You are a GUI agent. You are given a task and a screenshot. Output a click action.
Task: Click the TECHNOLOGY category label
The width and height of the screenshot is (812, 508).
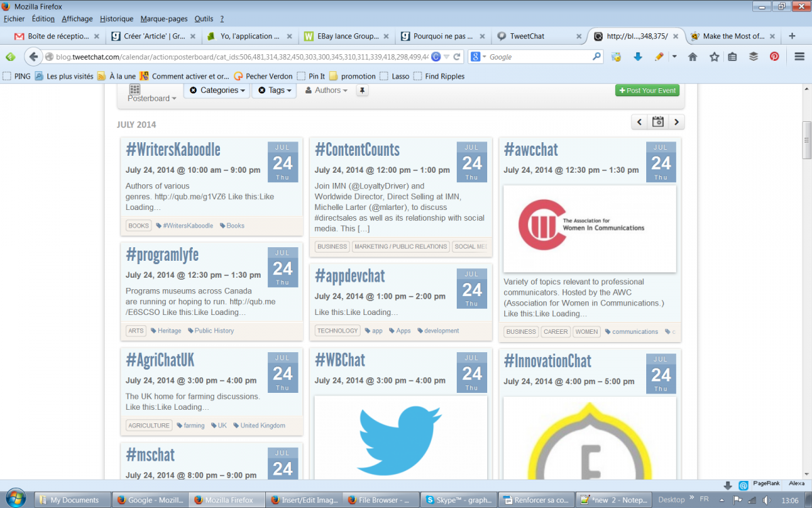point(338,331)
